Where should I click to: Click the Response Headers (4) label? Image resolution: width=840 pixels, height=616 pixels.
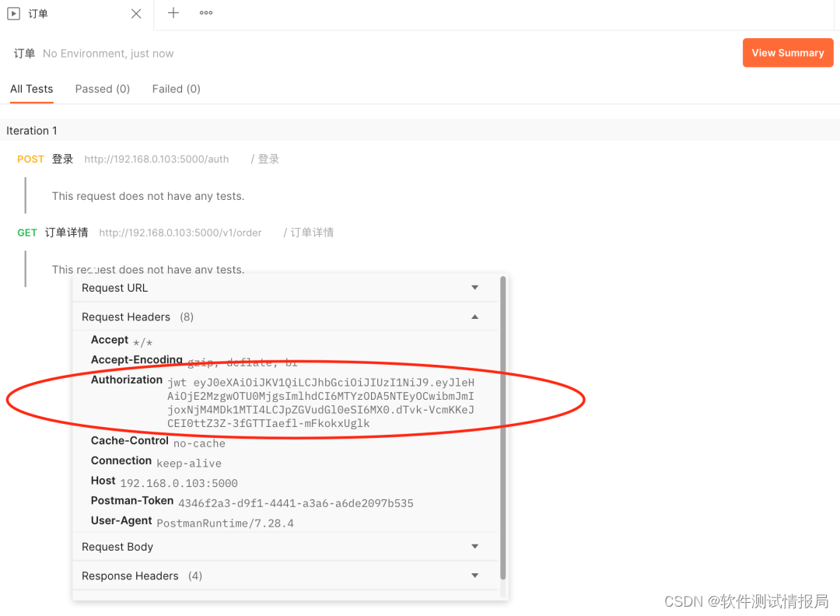142,576
